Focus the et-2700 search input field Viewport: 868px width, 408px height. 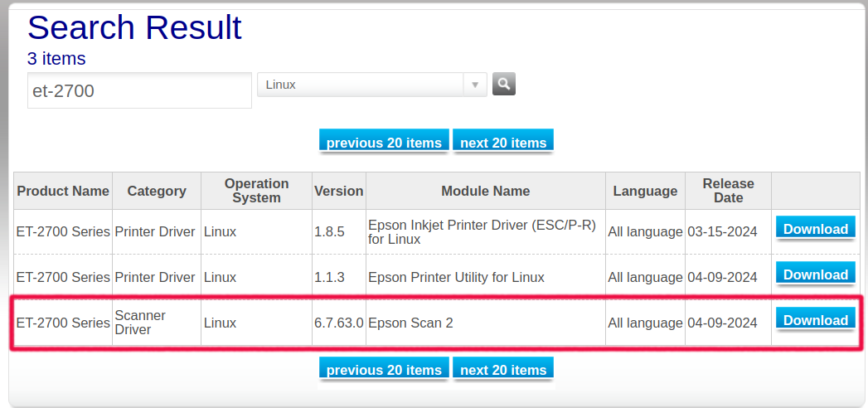pyautogui.click(x=139, y=90)
